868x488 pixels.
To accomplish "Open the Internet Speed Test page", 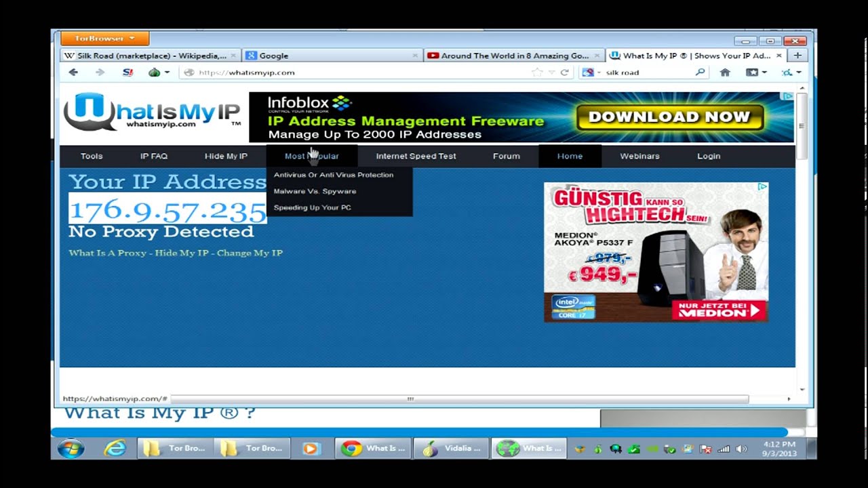I will pyautogui.click(x=416, y=156).
